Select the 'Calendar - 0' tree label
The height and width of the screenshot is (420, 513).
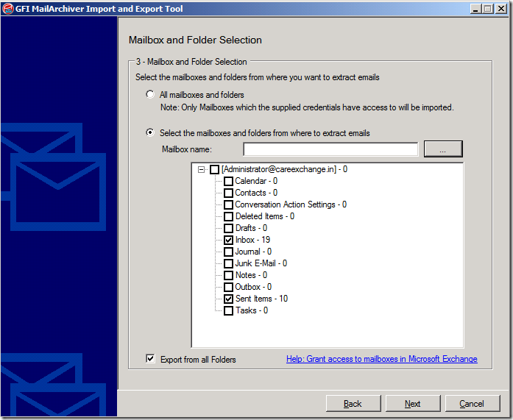(256, 181)
